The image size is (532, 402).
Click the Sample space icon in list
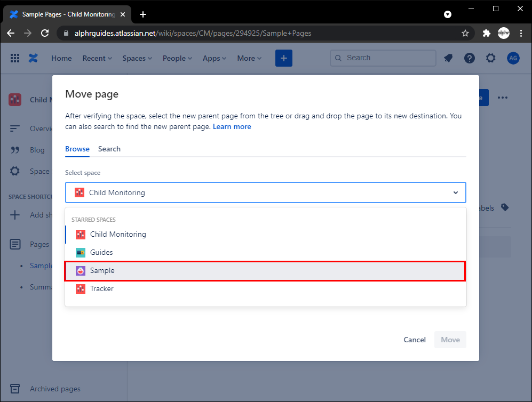point(81,270)
